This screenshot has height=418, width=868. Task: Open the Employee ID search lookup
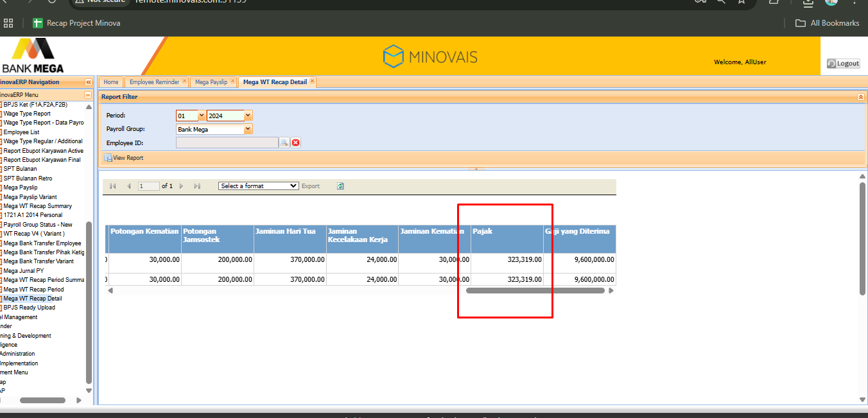[284, 143]
